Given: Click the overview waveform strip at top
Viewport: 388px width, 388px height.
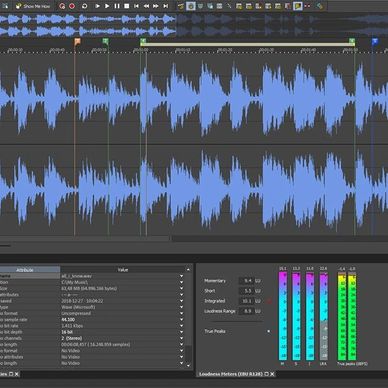Looking at the screenshot, I should (194, 25).
